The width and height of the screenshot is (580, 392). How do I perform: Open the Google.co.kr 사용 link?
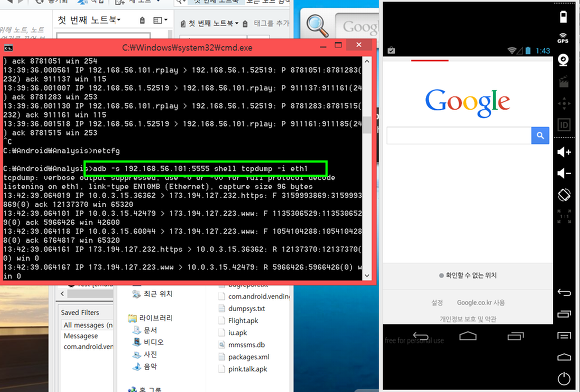click(480, 303)
